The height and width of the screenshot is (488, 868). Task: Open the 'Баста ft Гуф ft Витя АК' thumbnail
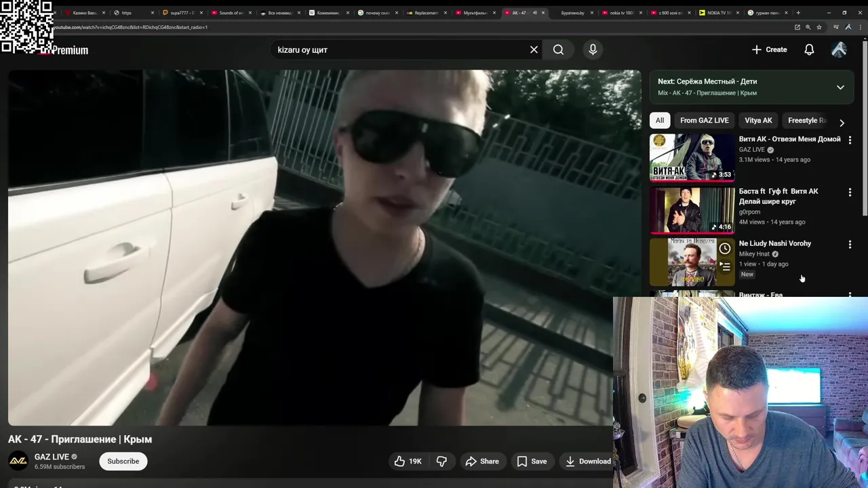tap(692, 210)
